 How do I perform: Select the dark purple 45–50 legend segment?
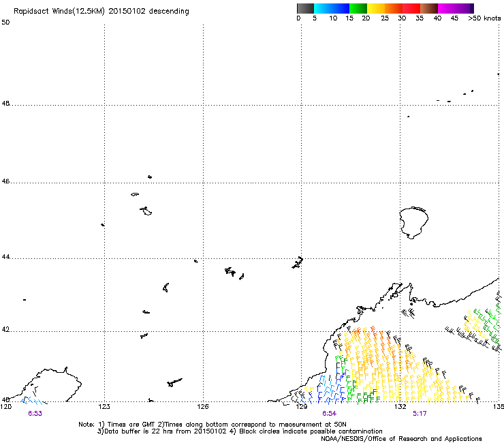pyautogui.click(x=464, y=8)
